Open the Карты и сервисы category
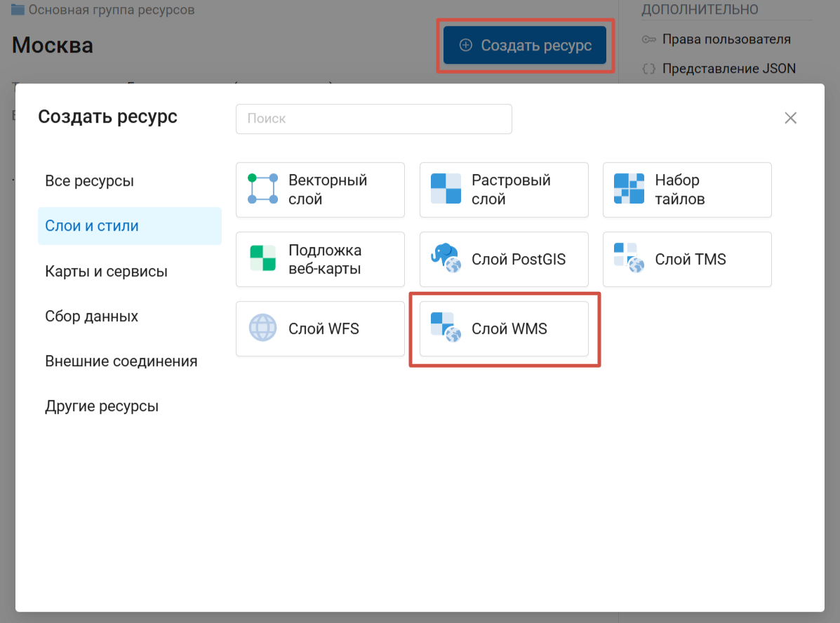Image resolution: width=840 pixels, height=623 pixels. pyautogui.click(x=106, y=271)
